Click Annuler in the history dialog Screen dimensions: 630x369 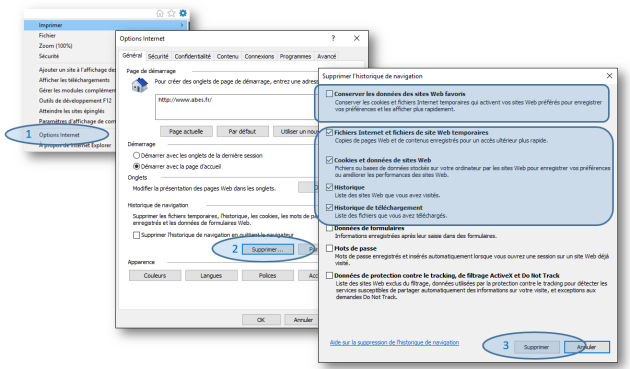pos(587,347)
